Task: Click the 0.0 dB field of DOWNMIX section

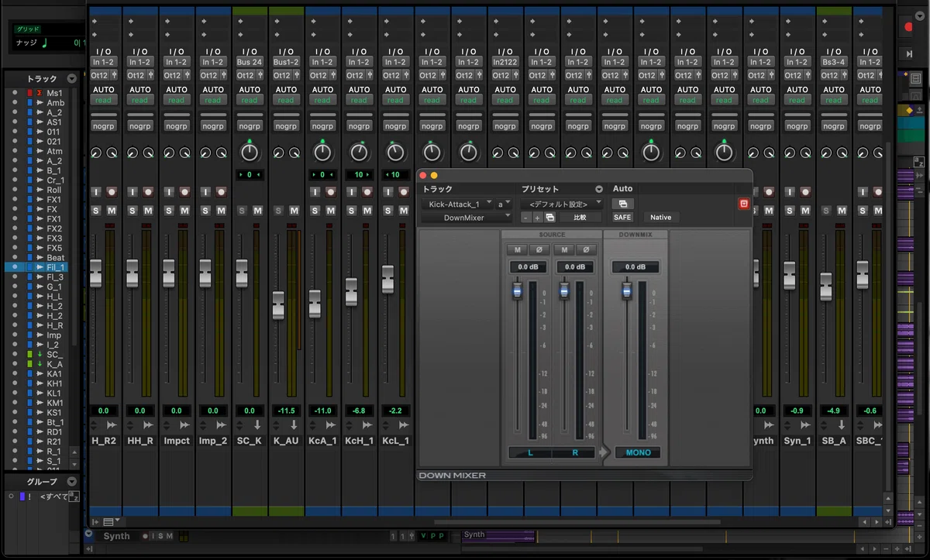Action: coord(635,267)
